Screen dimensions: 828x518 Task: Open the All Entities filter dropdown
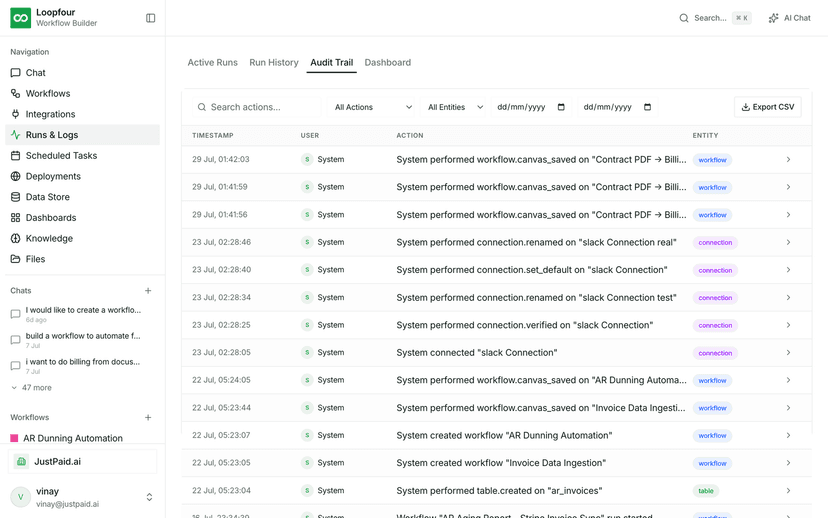click(x=455, y=107)
